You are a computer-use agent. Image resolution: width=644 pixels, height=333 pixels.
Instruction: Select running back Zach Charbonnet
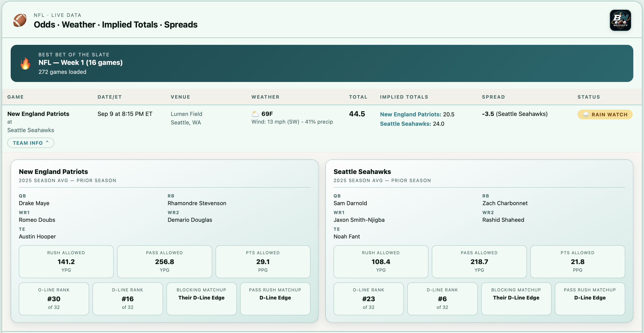505,203
